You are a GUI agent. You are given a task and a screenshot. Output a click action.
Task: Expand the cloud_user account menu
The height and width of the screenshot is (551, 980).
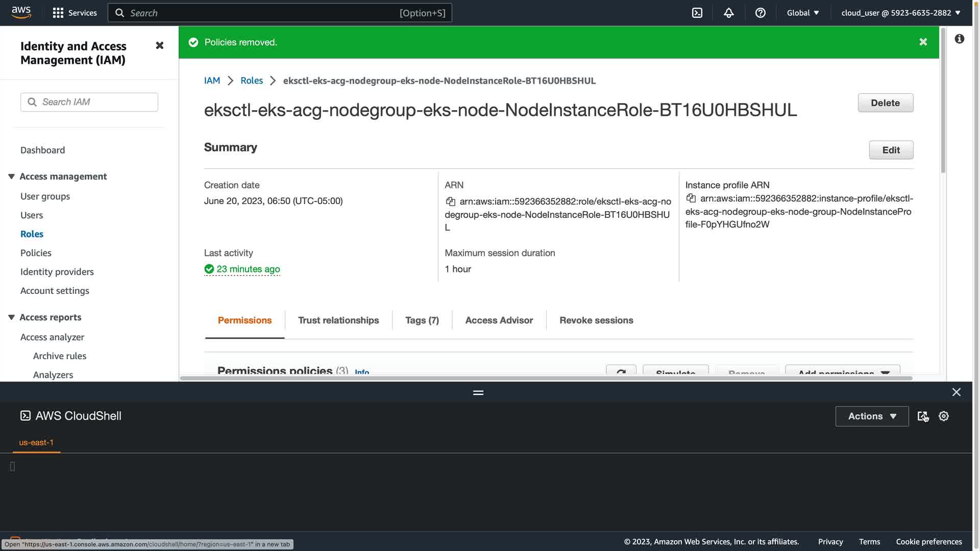pos(900,13)
